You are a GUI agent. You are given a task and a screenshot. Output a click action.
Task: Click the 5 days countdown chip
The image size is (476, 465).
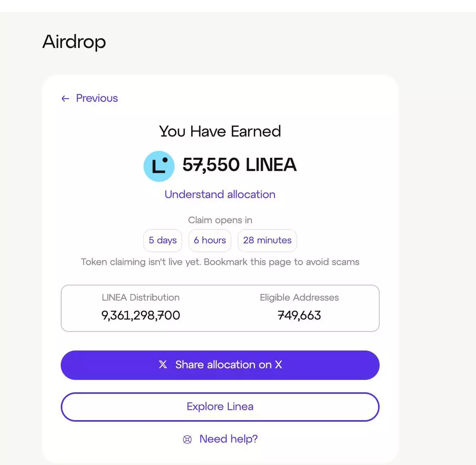(x=163, y=240)
